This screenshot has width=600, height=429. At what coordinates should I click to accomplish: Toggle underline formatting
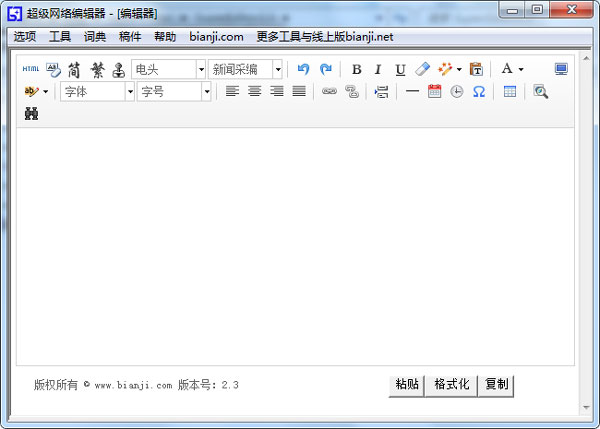(x=400, y=69)
